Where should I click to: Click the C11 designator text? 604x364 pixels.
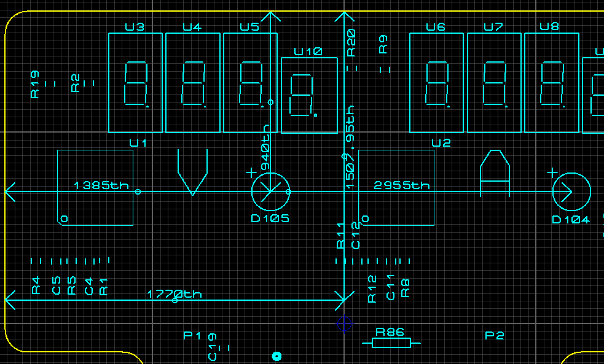[x=390, y=287]
